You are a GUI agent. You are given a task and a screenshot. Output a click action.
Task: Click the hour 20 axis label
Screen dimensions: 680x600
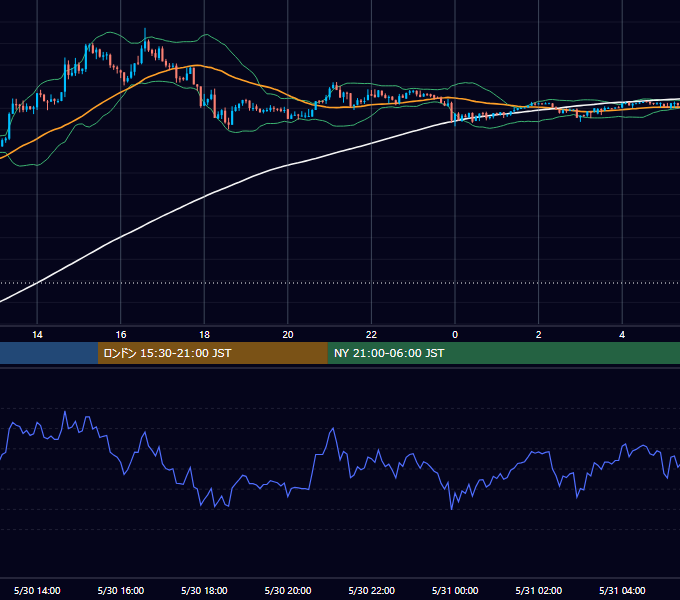click(288, 335)
